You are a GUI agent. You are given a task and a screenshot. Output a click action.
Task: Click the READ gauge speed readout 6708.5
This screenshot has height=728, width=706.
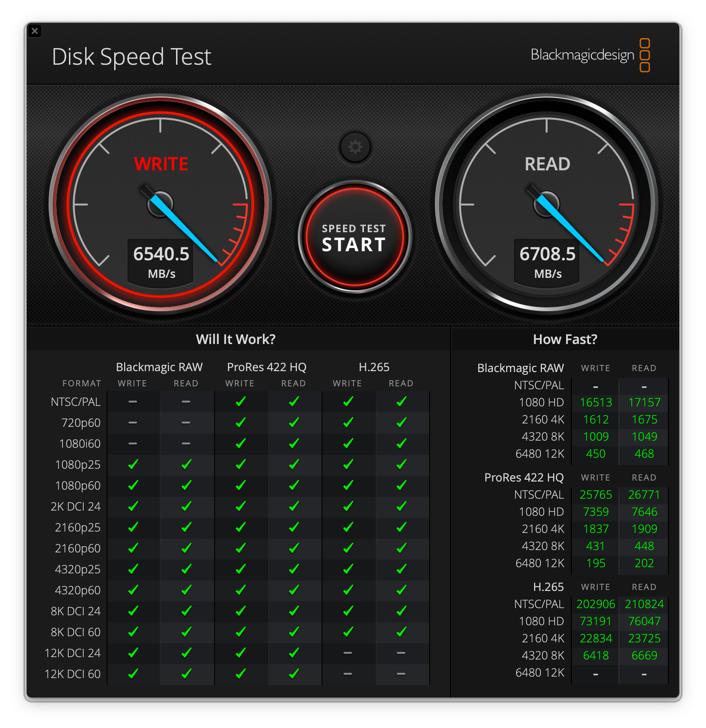click(547, 254)
